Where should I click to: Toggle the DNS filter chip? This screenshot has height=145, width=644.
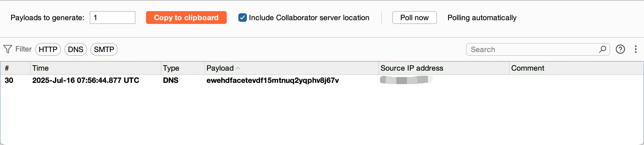[x=76, y=49]
